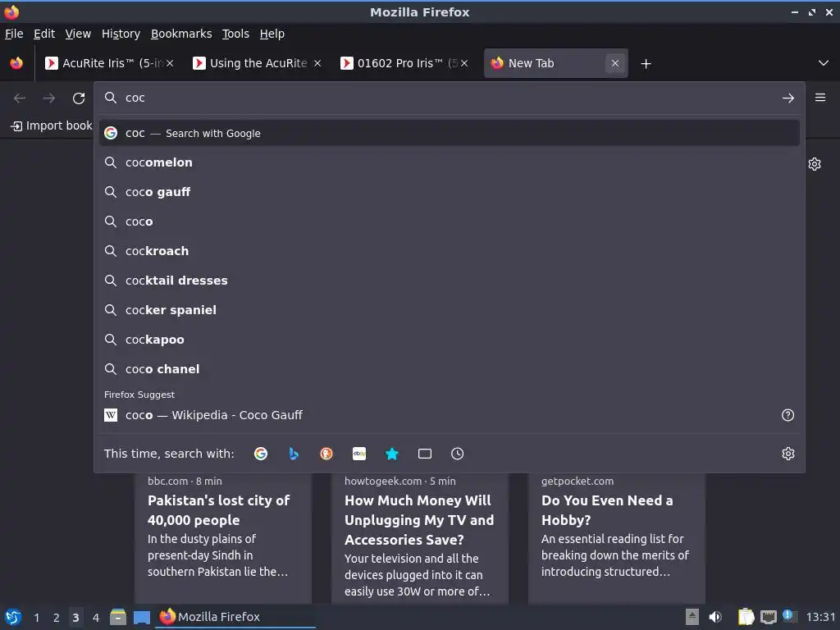Image resolution: width=840 pixels, height=630 pixels.
Task: Expand the list all tabs chevron
Action: pyautogui.click(x=824, y=63)
